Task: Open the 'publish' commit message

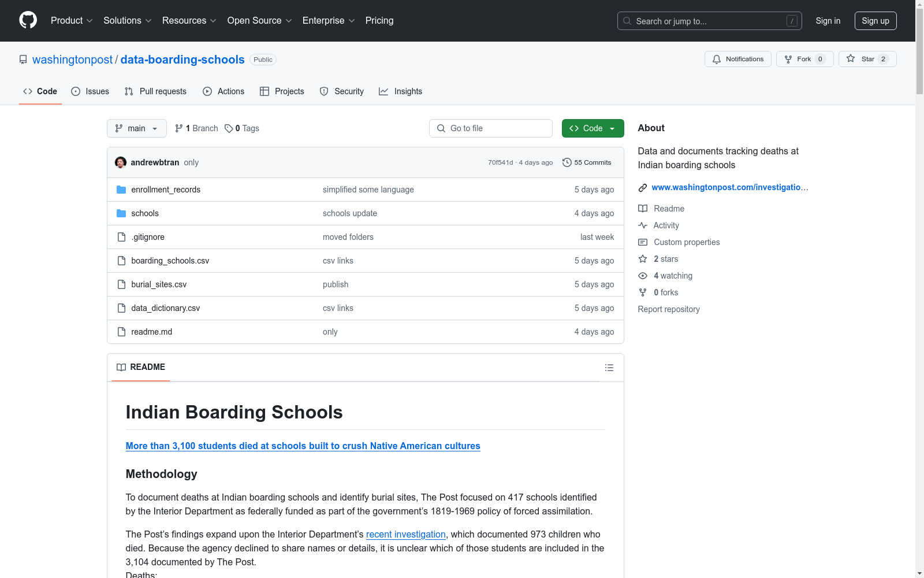Action: tap(336, 284)
